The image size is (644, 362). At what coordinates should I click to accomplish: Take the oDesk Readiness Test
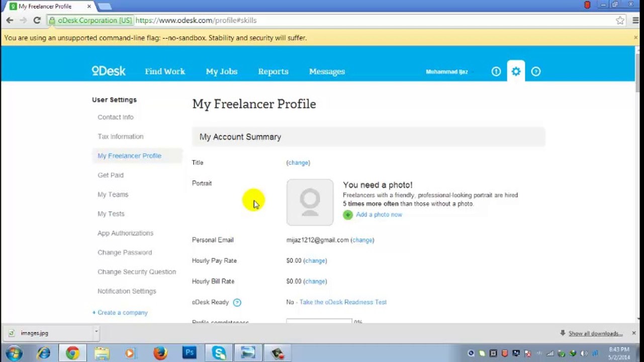pos(343,302)
